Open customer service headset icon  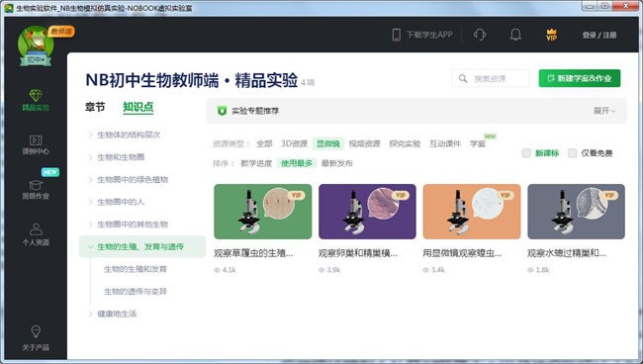(x=480, y=35)
